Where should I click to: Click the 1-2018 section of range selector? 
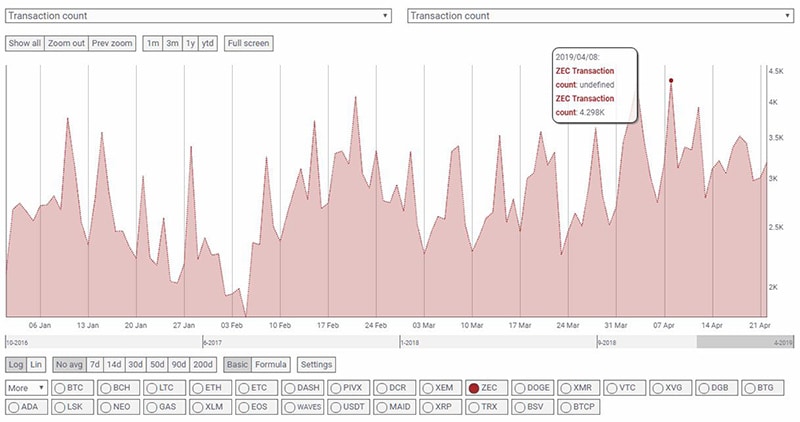coord(498,342)
